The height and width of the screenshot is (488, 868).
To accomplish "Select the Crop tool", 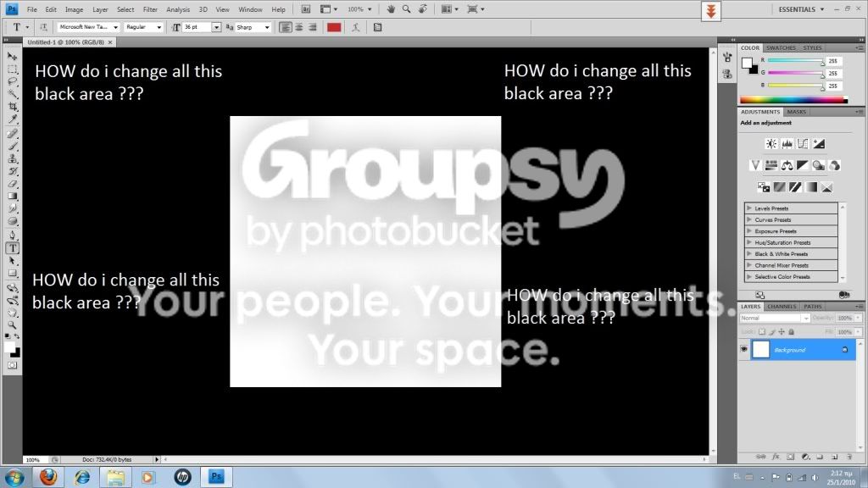I will pos(12,106).
